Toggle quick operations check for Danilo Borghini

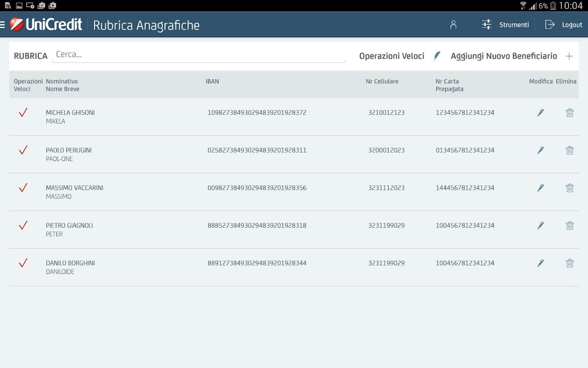(23, 263)
